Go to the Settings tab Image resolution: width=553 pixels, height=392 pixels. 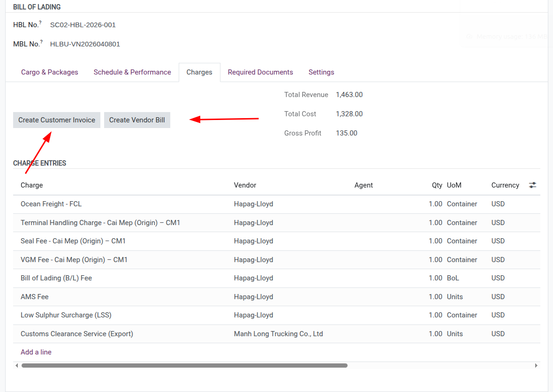point(321,72)
